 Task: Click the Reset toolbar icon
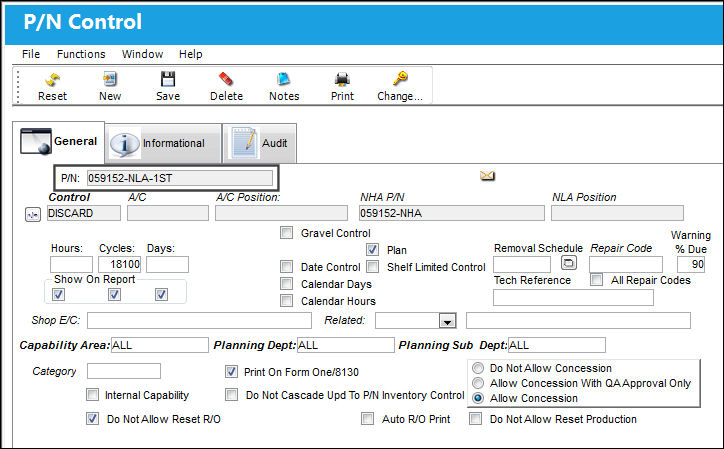52,79
